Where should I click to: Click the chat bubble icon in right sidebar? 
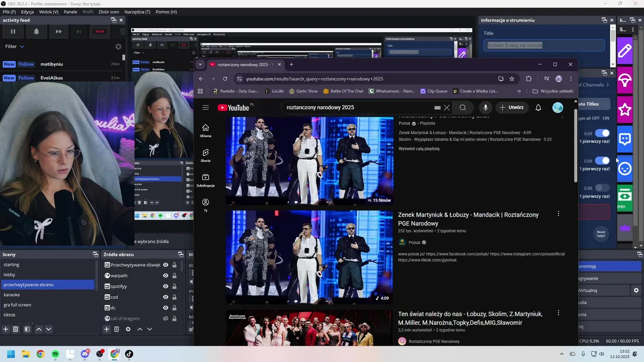click(625, 139)
